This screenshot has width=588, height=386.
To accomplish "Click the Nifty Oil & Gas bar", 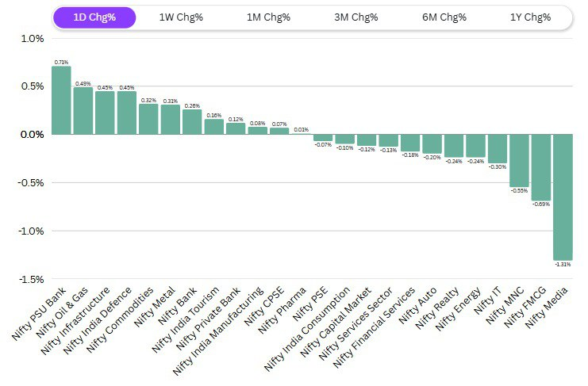I will click(83, 111).
